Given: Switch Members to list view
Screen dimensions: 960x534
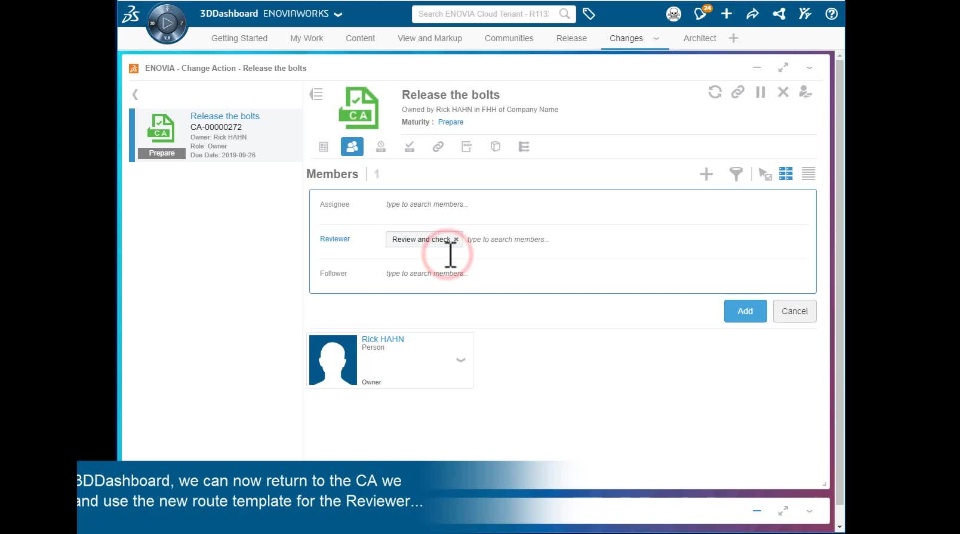Looking at the screenshot, I should click(808, 174).
